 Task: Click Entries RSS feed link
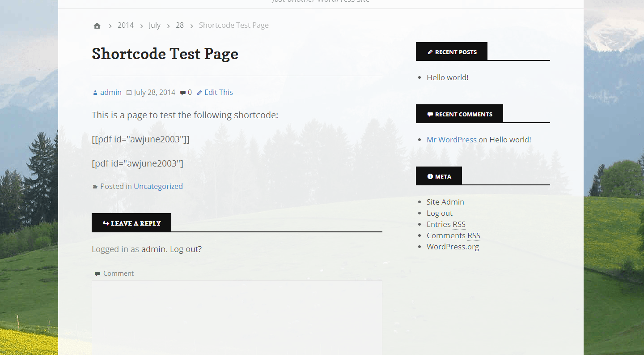(445, 224)
